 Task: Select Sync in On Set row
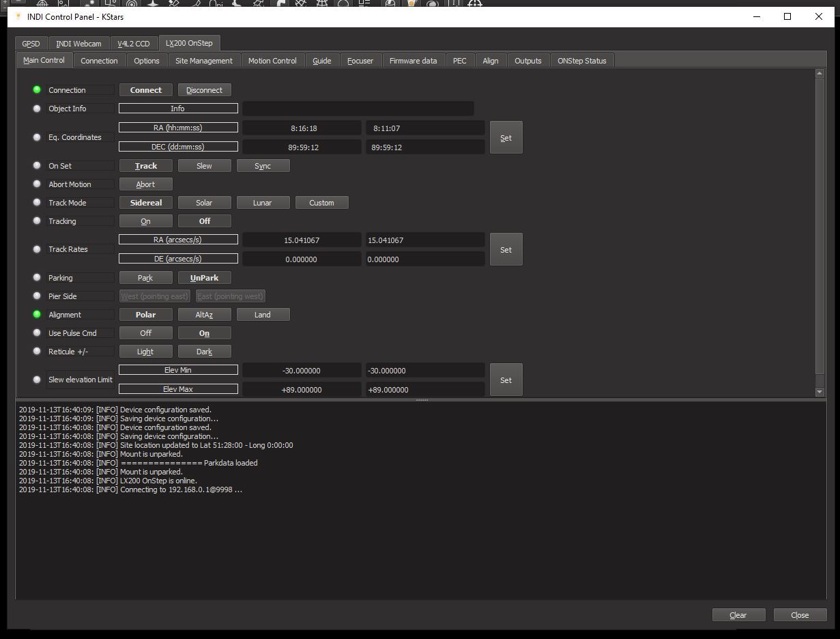pos(263,166)
